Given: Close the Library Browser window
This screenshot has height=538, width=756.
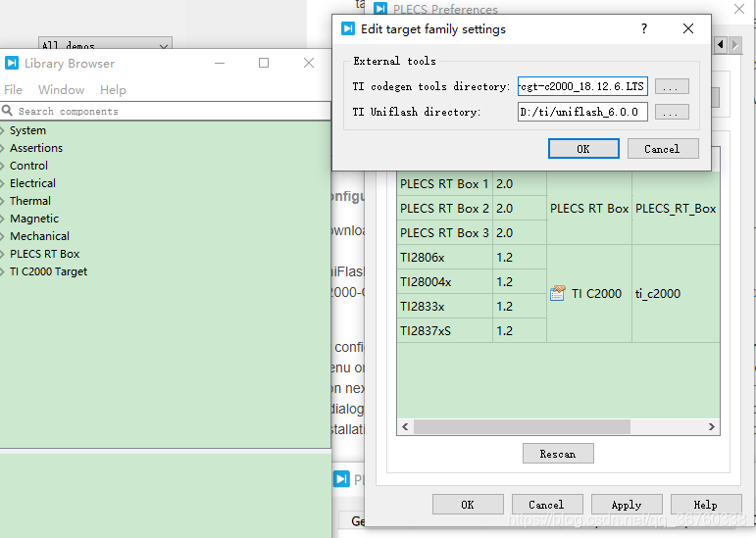Looking at the screenshot, I should coord(309,63).
